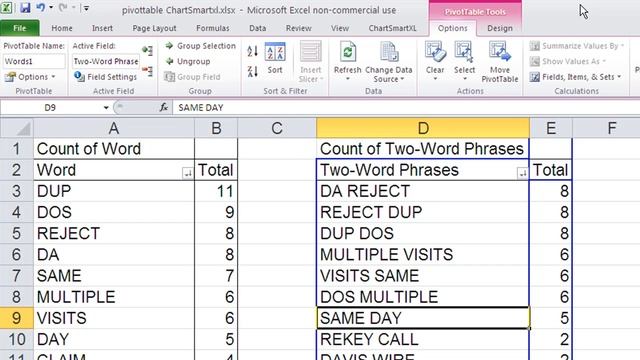640x360 pixels.
Task: Open the Customize Quick Access Toolbar arrow
Action: click(x=86, y=8)
